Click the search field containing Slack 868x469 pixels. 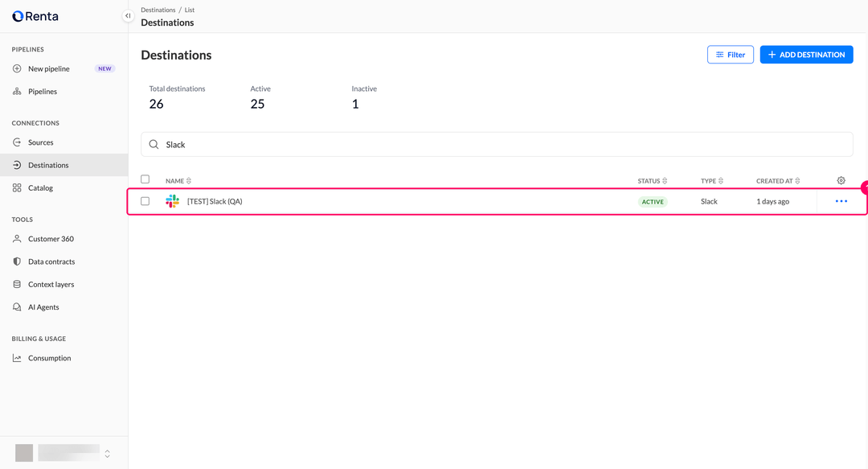click(x=497, y=144)
